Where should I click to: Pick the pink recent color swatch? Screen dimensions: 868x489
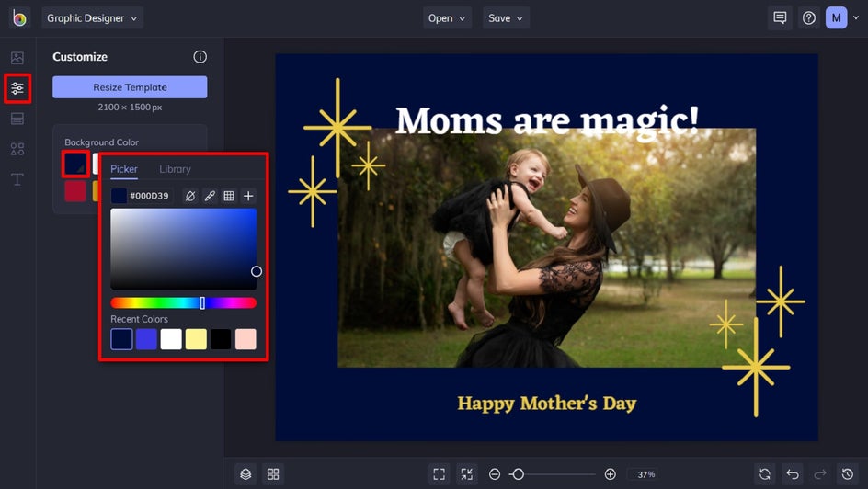pos(246,339)
